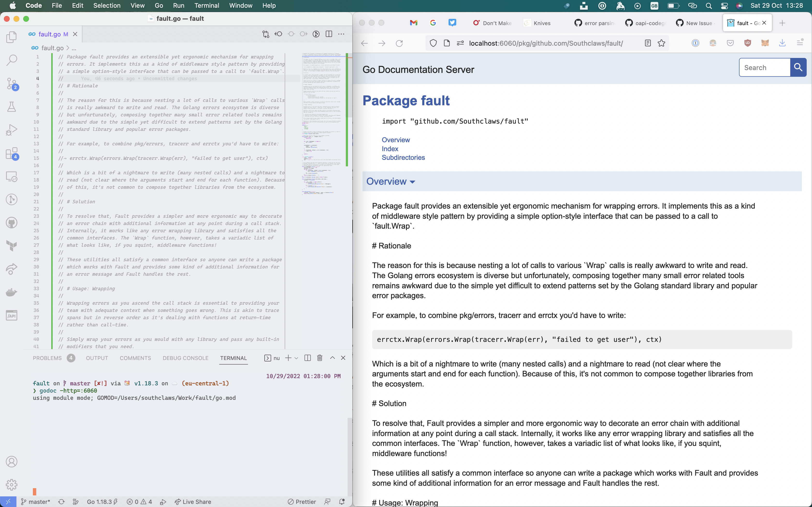Open the Docker sidebar view
The width and height of the screenshot is (812, 507).
click(x=12, y=292)
